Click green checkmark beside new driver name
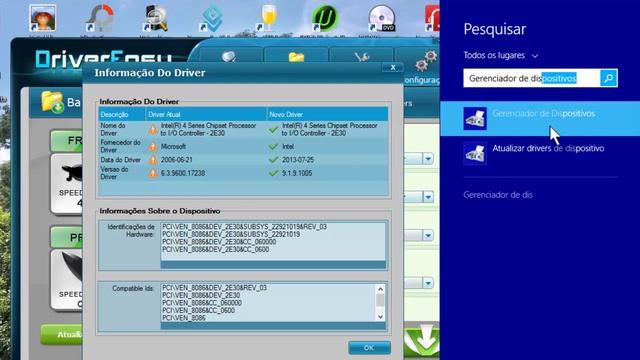 [273, 130]
